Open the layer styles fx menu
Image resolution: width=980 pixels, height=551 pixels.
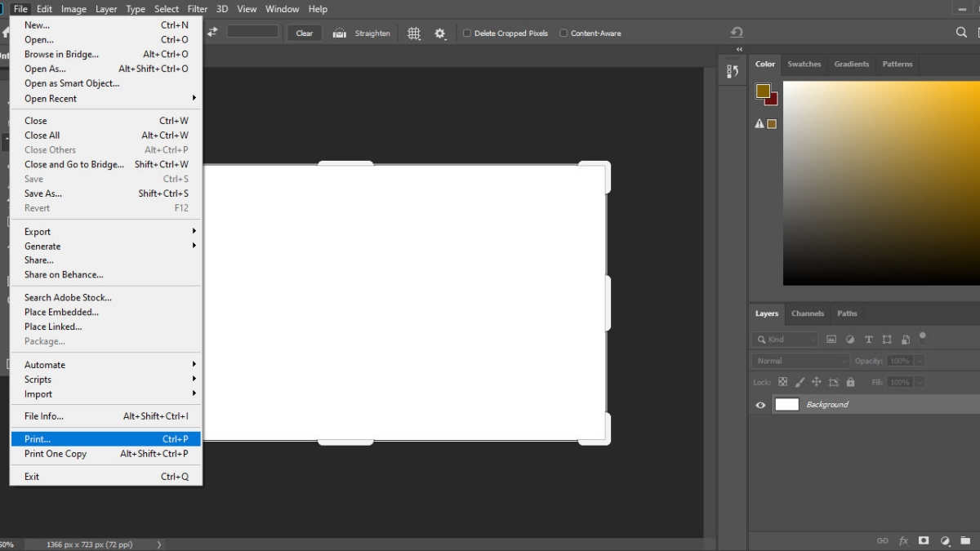click(903, 540)
